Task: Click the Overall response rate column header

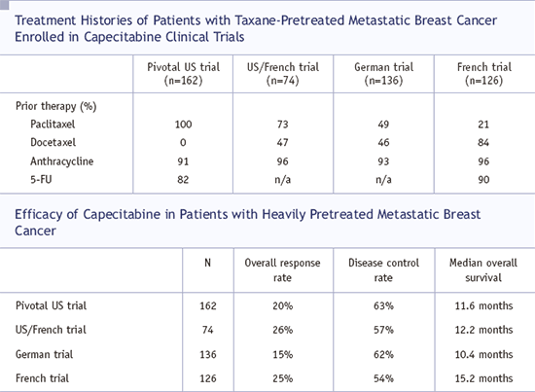Action: pyautogui.click(x=282, y=270)
